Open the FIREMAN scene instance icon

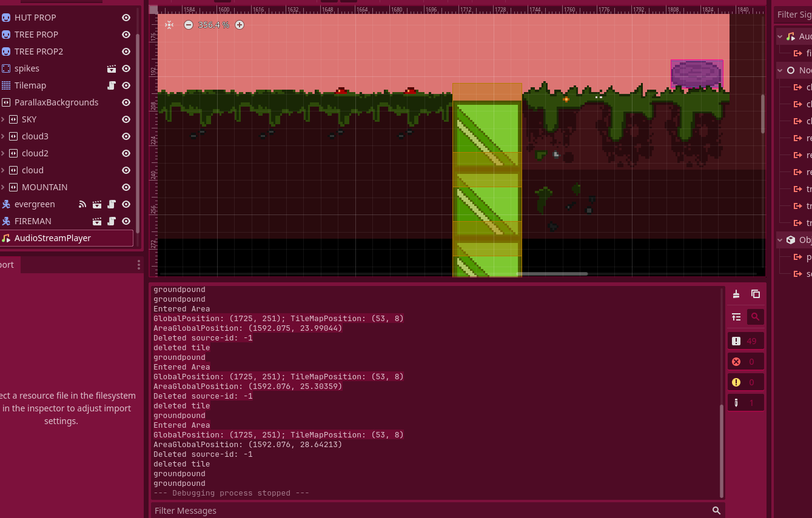click(x=97, y=221)
